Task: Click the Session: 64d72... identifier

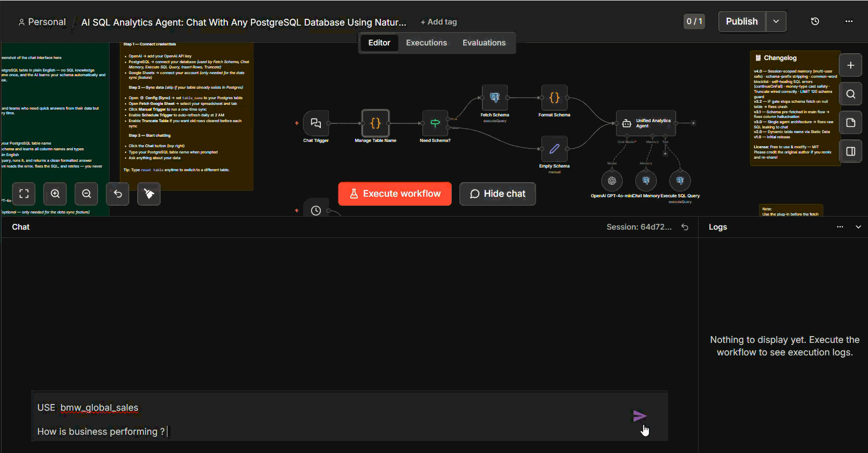Action: coord(639,227)
